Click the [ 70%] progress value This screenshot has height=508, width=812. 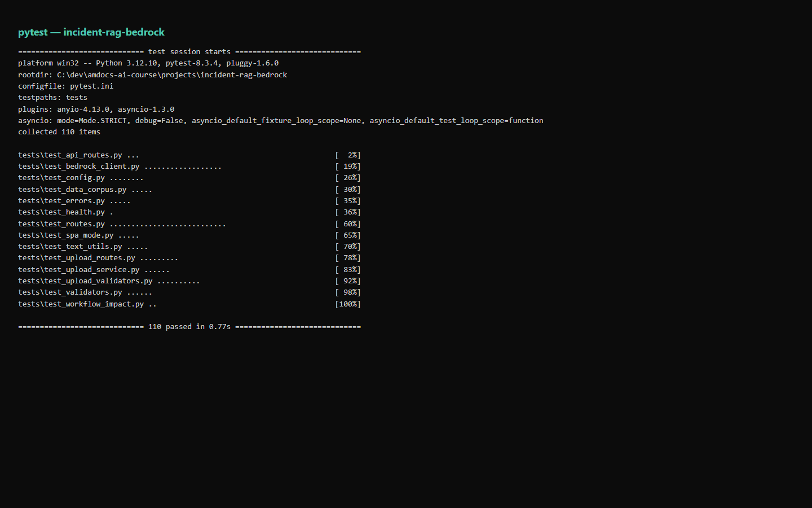coord(348,247)
